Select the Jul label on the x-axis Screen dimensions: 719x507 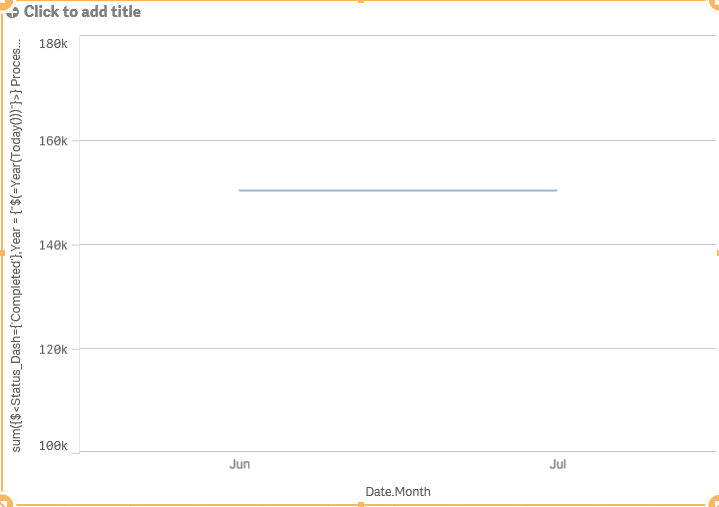coord(557,465)
